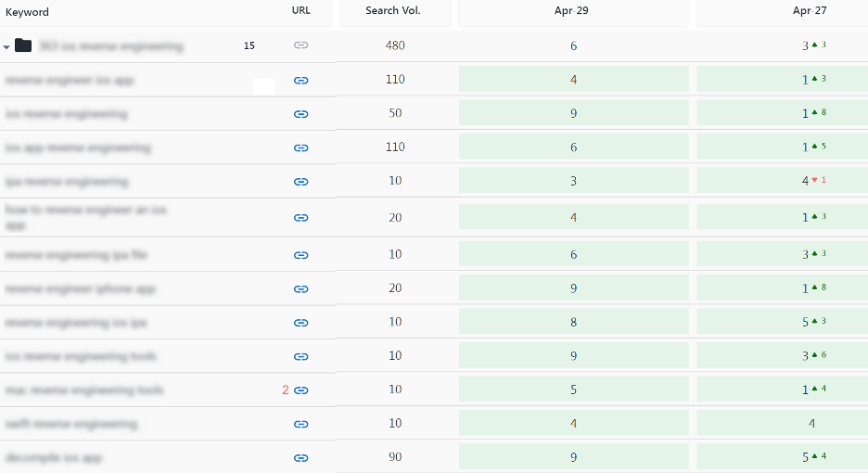Screen dimensions: 868x473
Task: Open URL link for row with volume 110, rank 4
Action: tap(300, 81)
